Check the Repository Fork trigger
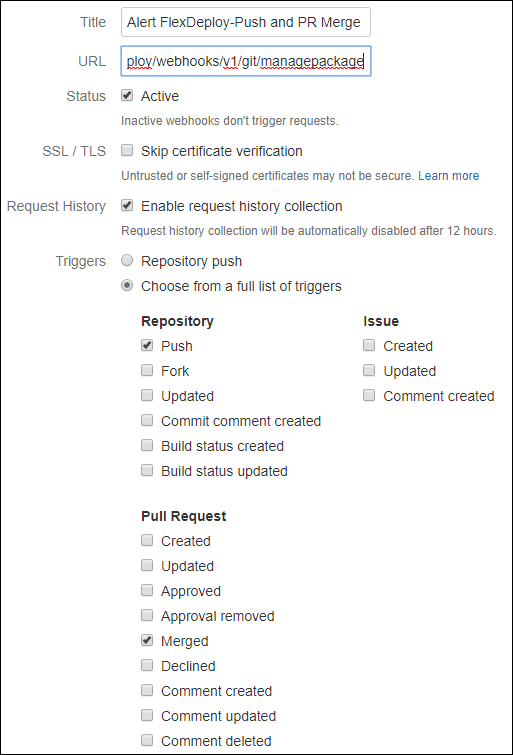 click(x=147, y=370)
